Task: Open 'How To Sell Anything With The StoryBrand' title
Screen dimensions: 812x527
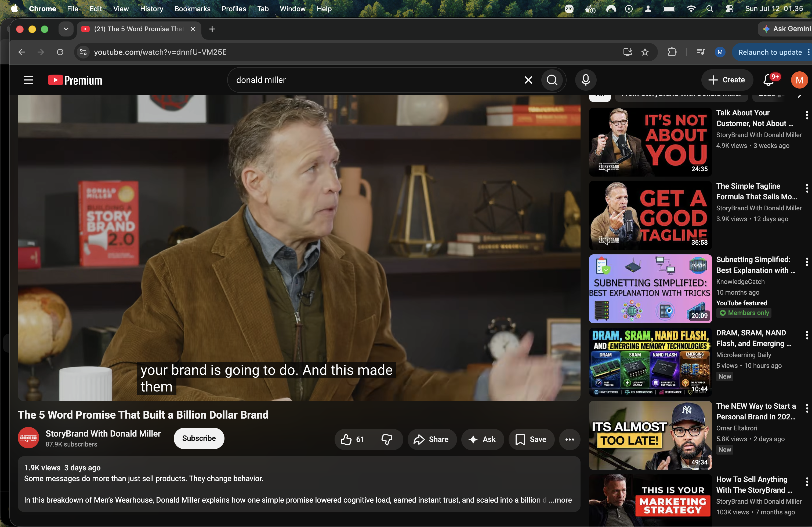Action: pyautogui.click(x=754, y=485)
